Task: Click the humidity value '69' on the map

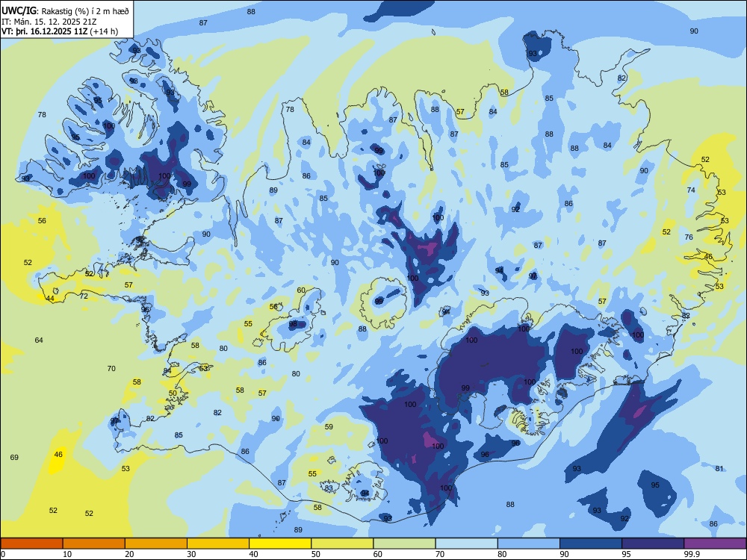Action: pyautogui.click(x=14, y=457)
